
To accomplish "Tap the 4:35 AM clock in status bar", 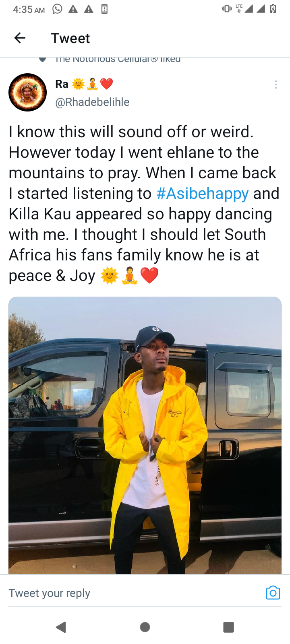I will (29, 9).
